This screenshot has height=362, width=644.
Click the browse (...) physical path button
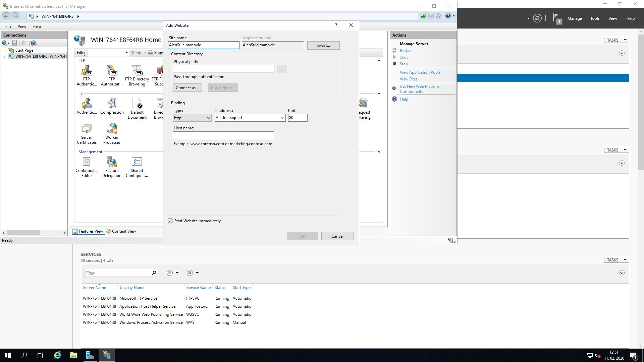tap(282, 69)
